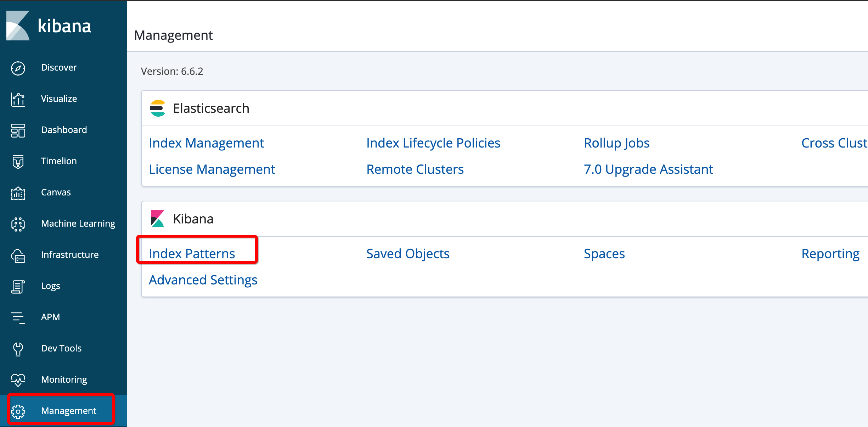
Task: Click the Timelion shield icon
Action: (x=18, y=162)
